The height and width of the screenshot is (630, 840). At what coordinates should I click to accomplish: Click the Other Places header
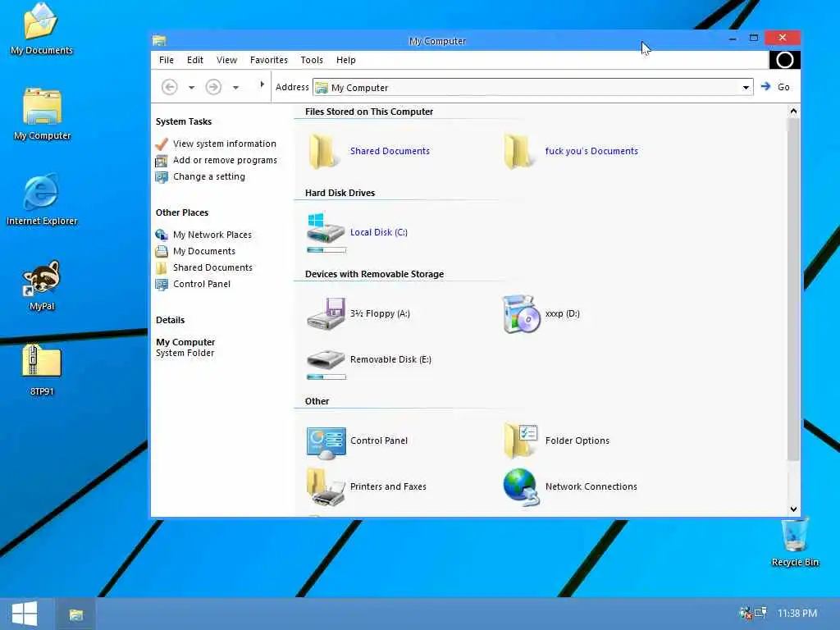point(182,212)
